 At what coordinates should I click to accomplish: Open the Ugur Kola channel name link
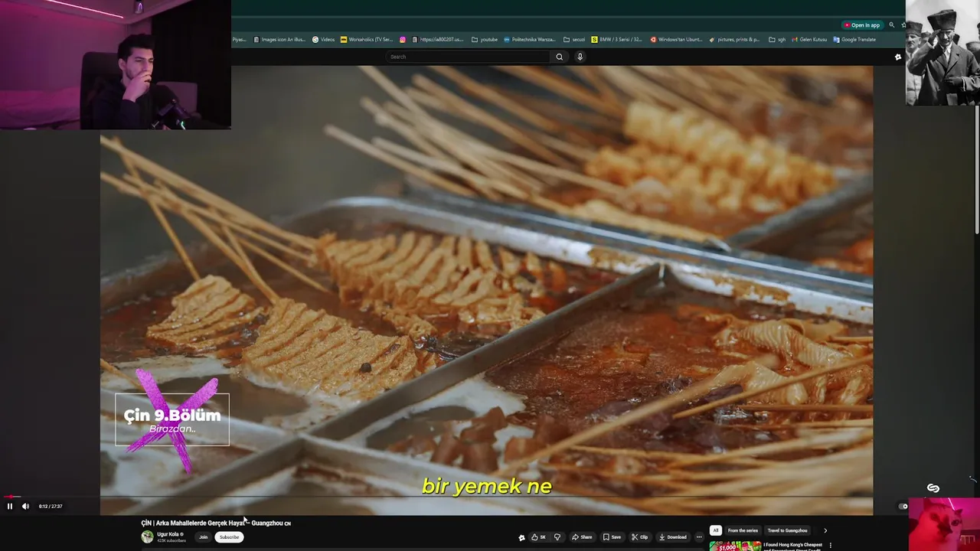coord(168,534)
